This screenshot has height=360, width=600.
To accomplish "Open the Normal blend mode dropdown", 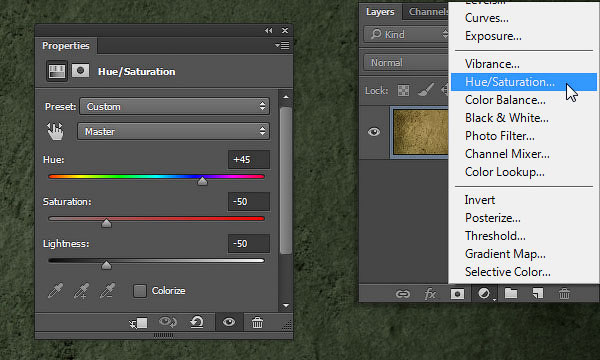I will point(406,63).
